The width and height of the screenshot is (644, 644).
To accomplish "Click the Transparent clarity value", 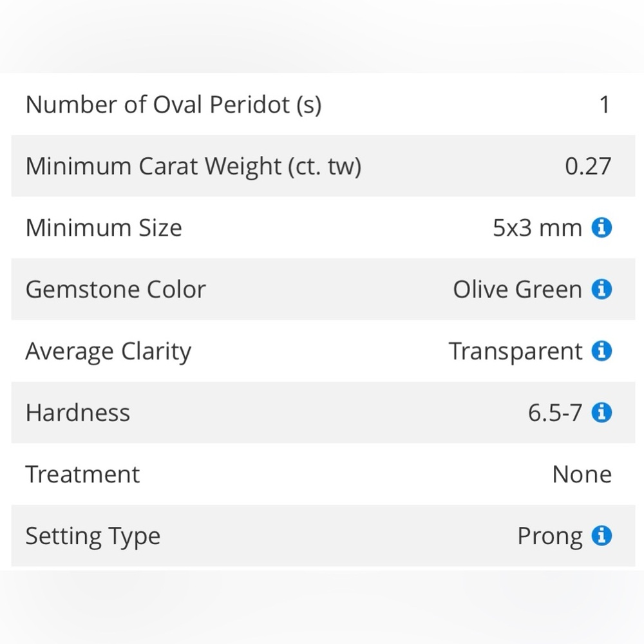I will (x=515, y=352).
